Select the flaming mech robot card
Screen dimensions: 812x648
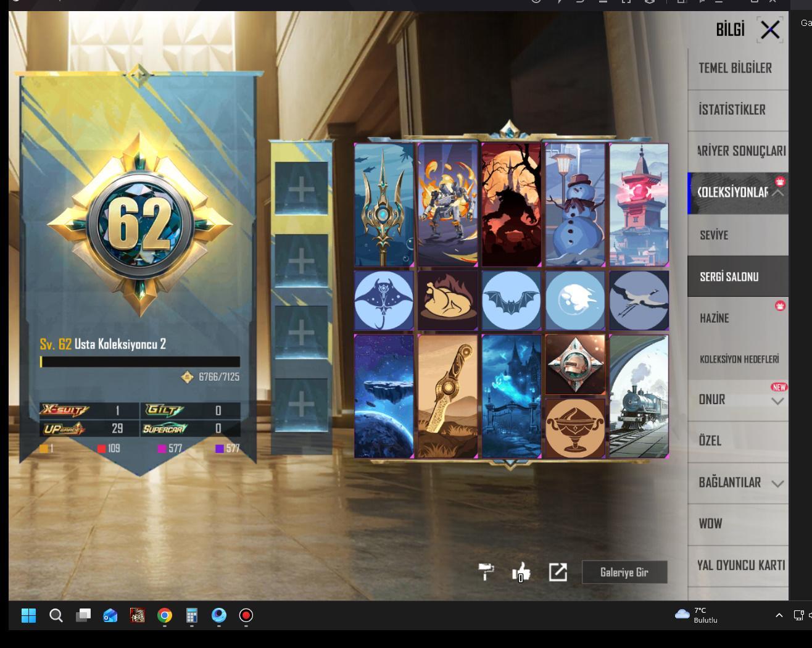448,205
